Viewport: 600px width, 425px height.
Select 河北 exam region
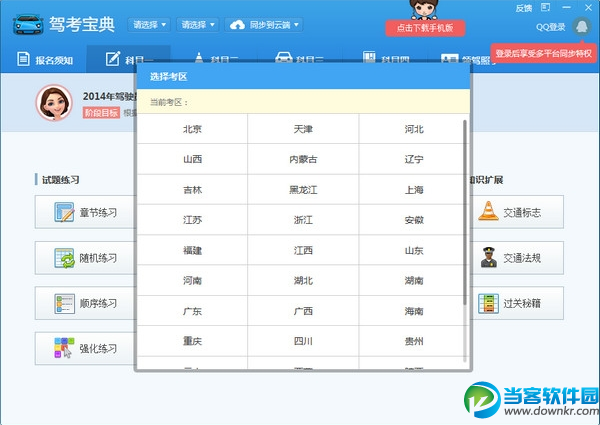click(x=414, y=129)
